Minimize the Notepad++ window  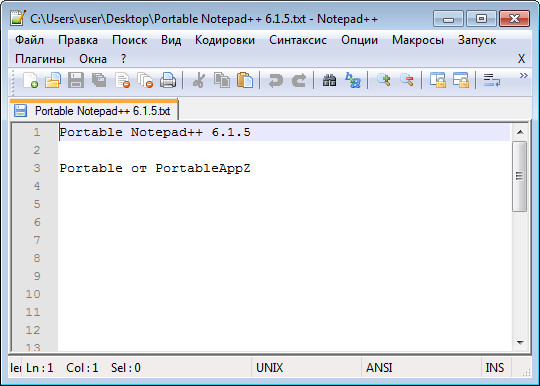coord(448,19)
